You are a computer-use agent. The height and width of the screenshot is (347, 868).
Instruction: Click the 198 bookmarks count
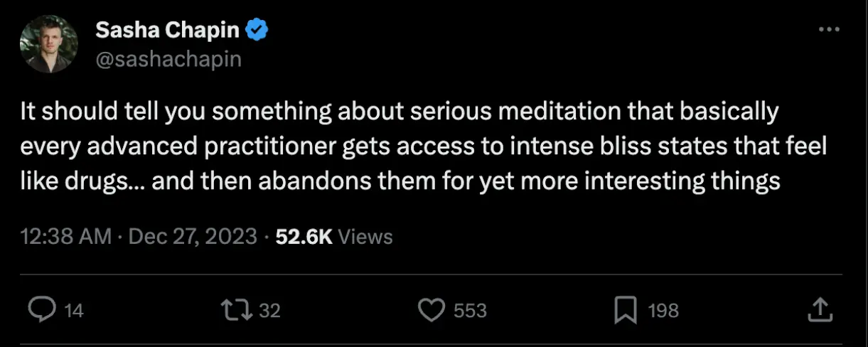point(663,311)
